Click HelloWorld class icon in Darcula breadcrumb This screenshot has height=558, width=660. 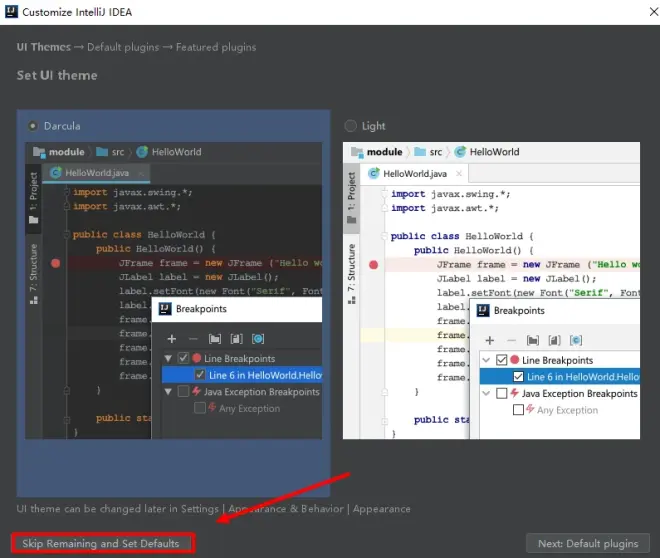[142, 152]
